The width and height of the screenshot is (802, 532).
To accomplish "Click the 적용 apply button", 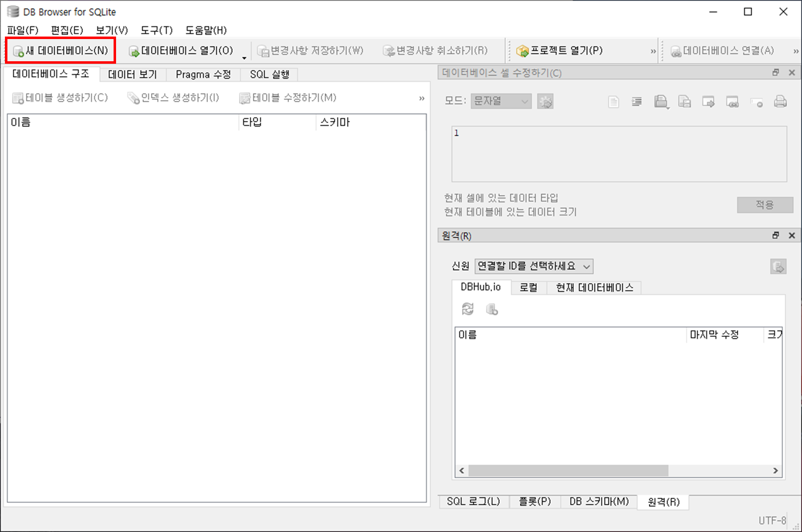I will pos(765,205).
